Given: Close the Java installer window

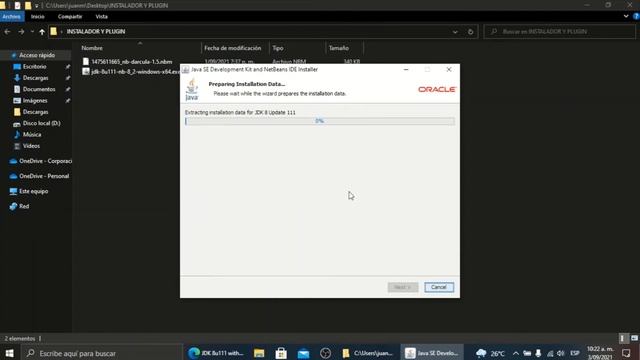Looking at the screenshot, I should pyautogui.click(x=449, y=69).
